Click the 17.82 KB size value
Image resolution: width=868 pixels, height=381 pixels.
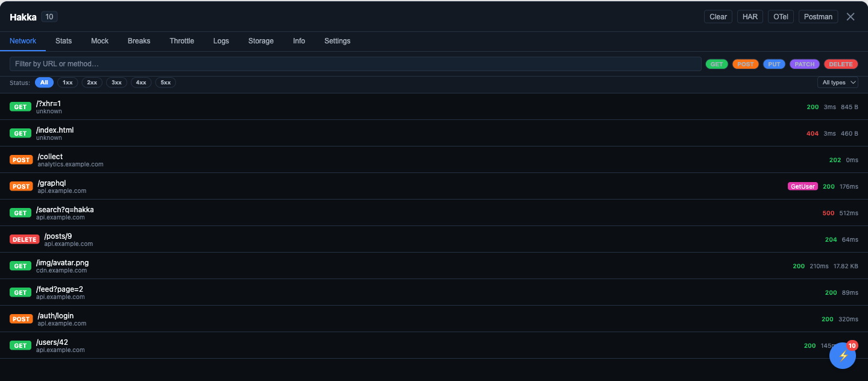[x=846, y=266]
